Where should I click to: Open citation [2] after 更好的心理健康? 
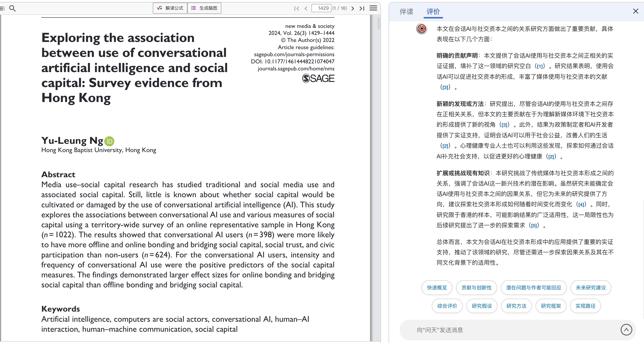551,157
